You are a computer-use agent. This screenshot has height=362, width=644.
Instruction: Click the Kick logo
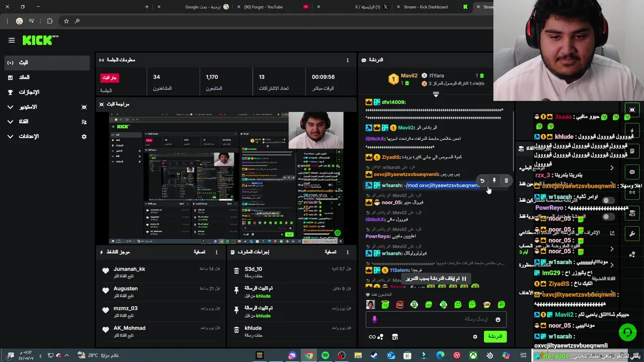[40, 40]
